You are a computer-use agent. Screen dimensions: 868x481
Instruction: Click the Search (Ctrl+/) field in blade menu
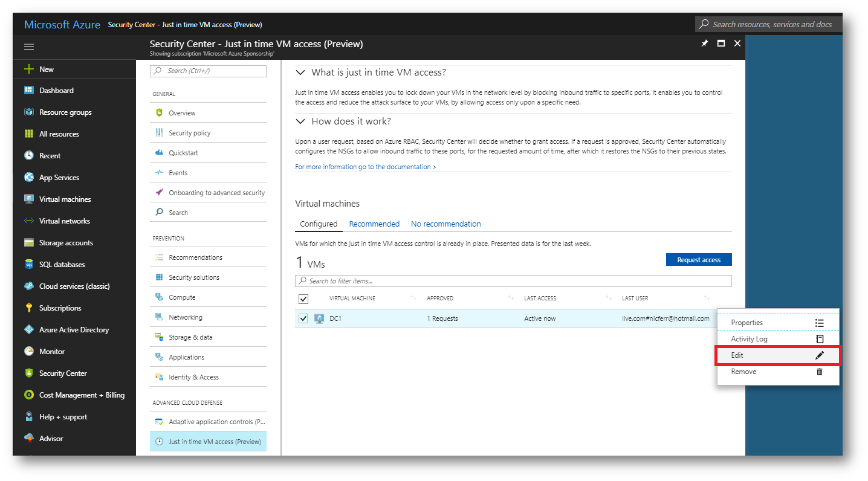coord(208,71)
